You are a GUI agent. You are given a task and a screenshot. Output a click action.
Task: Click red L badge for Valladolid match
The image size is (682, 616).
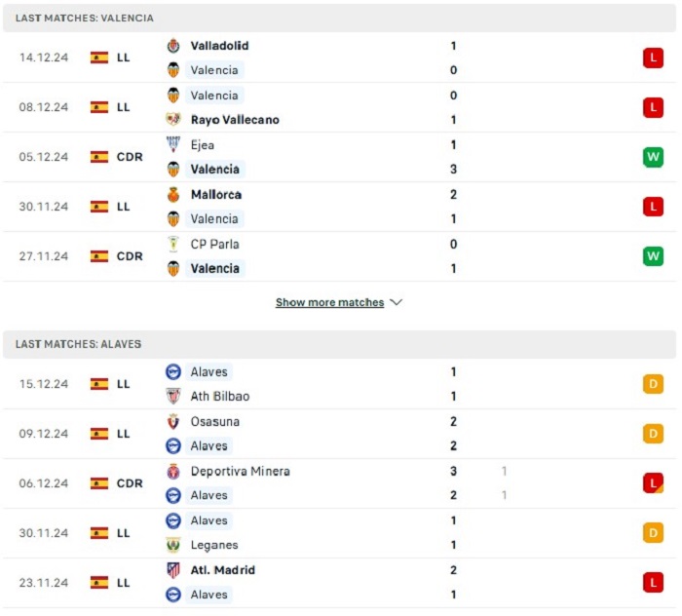(653, 58)
